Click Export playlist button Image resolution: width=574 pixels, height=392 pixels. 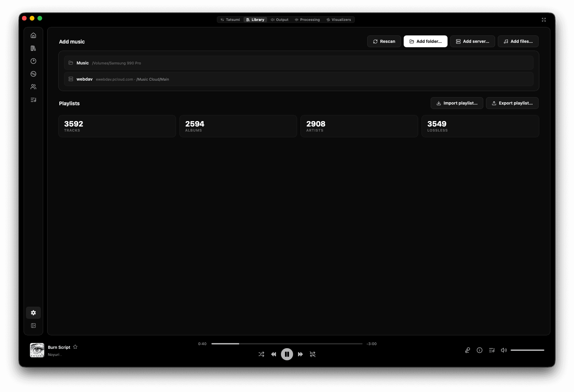pos(512,103)
